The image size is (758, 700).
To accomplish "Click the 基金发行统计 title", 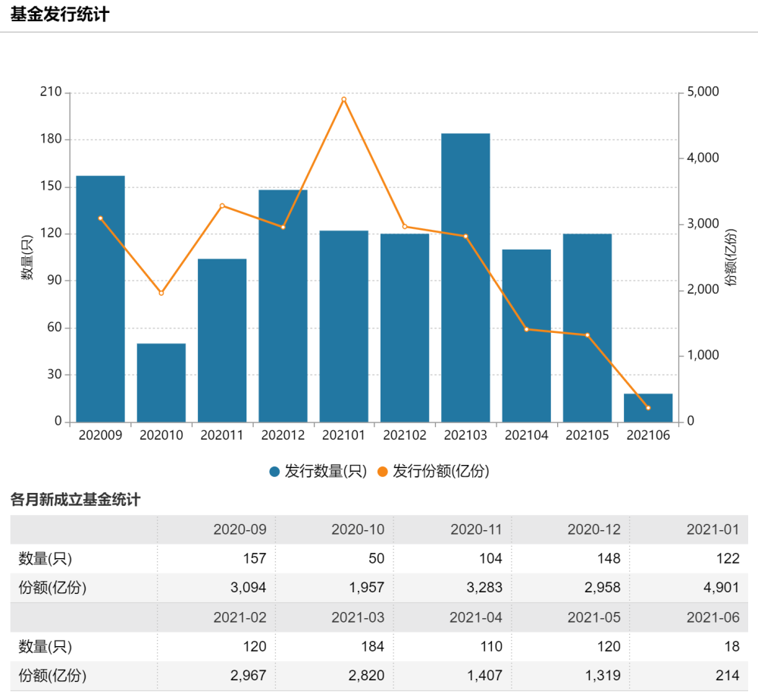I will 60,14.
